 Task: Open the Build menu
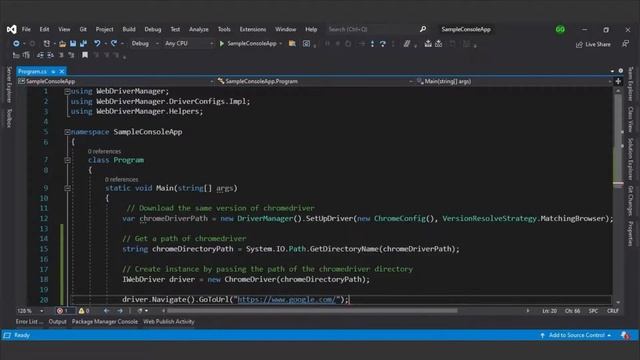129,29
